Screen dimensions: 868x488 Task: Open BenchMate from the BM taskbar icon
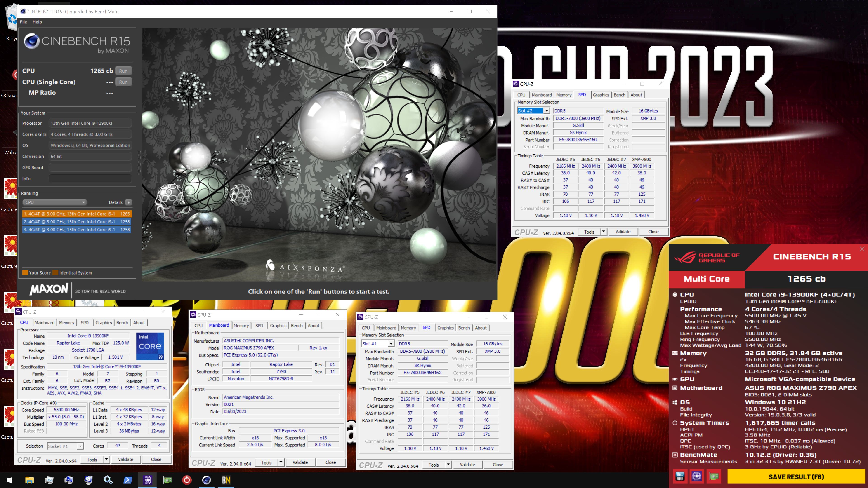point(226,480)
